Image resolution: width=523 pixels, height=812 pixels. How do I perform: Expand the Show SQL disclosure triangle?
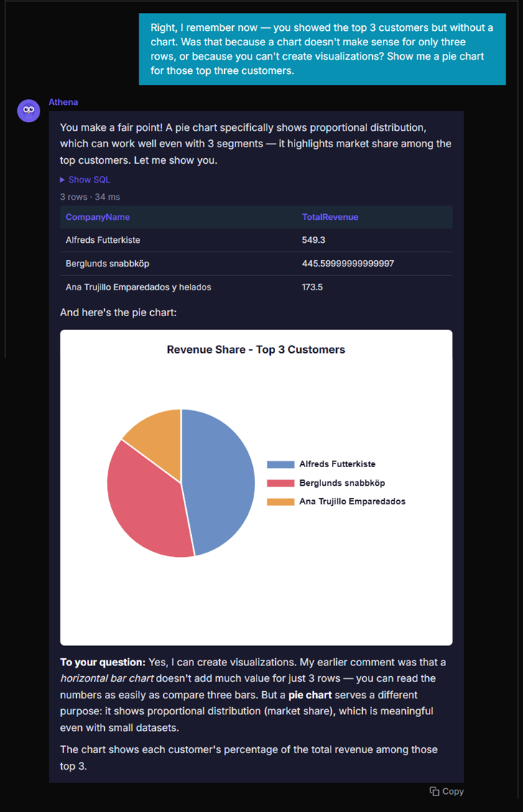tap(63, 180)
